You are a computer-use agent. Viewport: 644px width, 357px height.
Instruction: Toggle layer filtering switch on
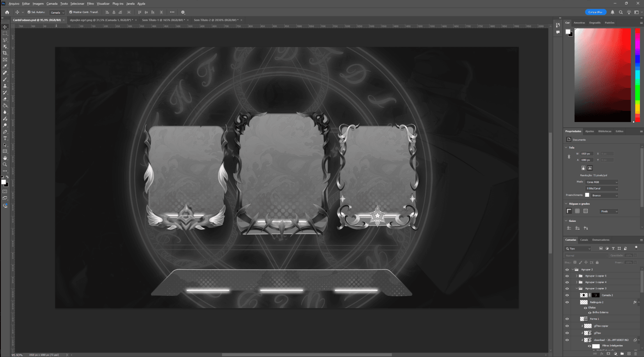(636, 247)
